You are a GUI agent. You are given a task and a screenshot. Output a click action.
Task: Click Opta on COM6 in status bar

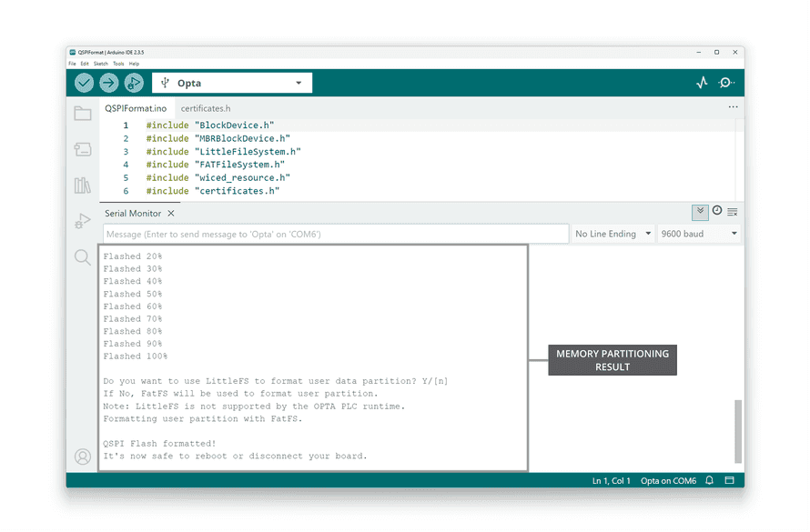pyautogui.click(x=668, y=480)
